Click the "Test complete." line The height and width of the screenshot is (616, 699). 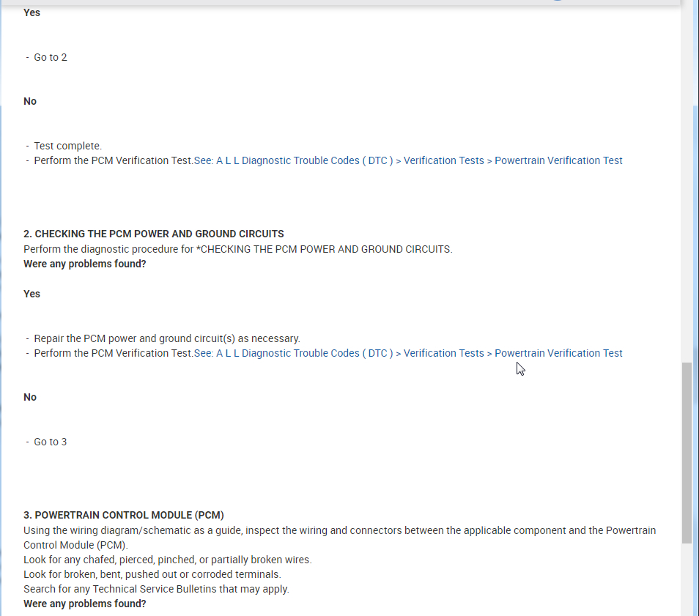point(67,146)
